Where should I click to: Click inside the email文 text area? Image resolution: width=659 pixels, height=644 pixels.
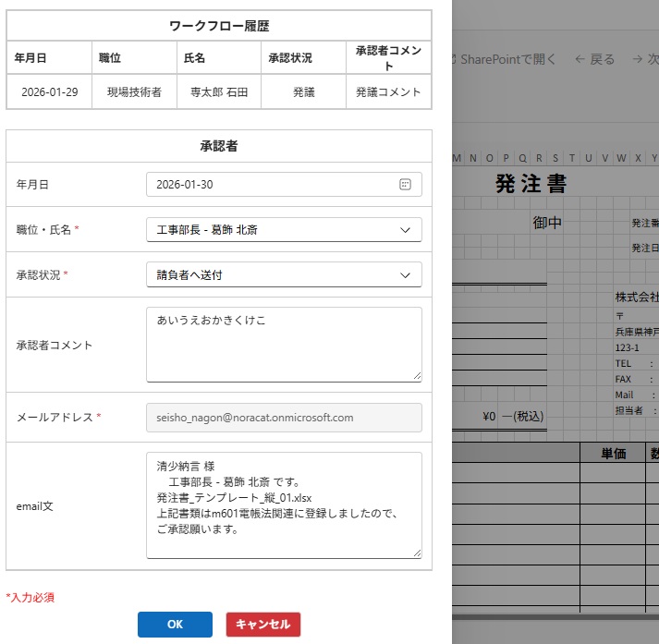click(283, 504)
